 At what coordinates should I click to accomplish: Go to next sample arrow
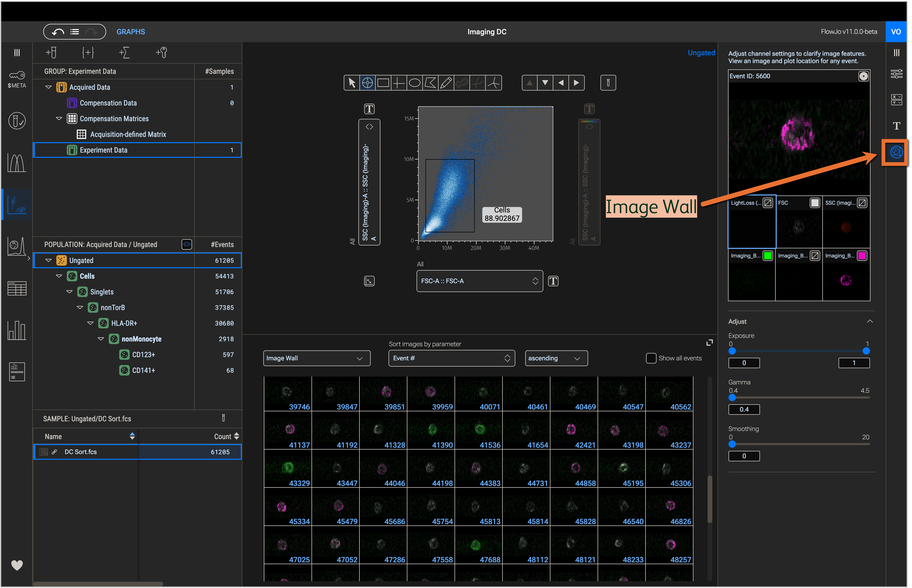(577, 83)
